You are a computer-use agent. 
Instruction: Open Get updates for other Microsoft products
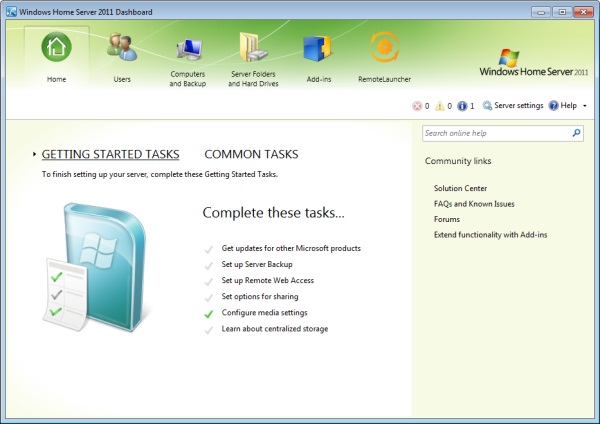click(291, 248)
